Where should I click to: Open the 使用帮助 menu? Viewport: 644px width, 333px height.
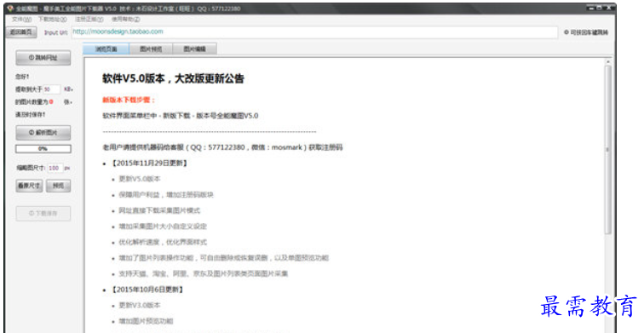coord(126,20)
